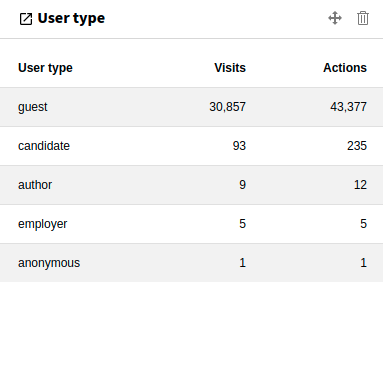Click the author visits value 9

[x=243, y=185]
